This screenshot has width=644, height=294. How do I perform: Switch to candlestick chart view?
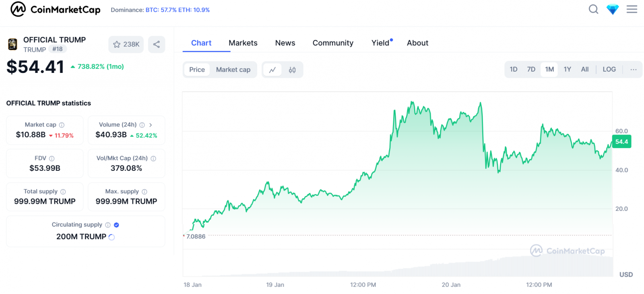(292, 70)
